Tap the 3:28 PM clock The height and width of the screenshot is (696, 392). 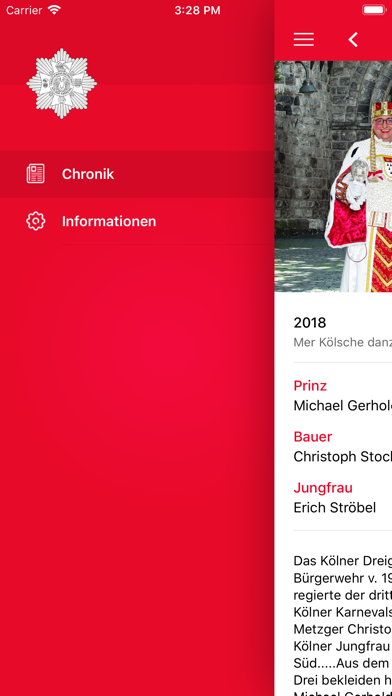click(x=197, y=10)
